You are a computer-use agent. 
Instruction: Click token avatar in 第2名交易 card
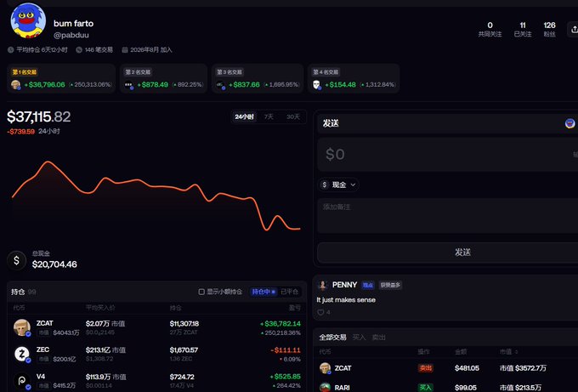tap(128, 85)
